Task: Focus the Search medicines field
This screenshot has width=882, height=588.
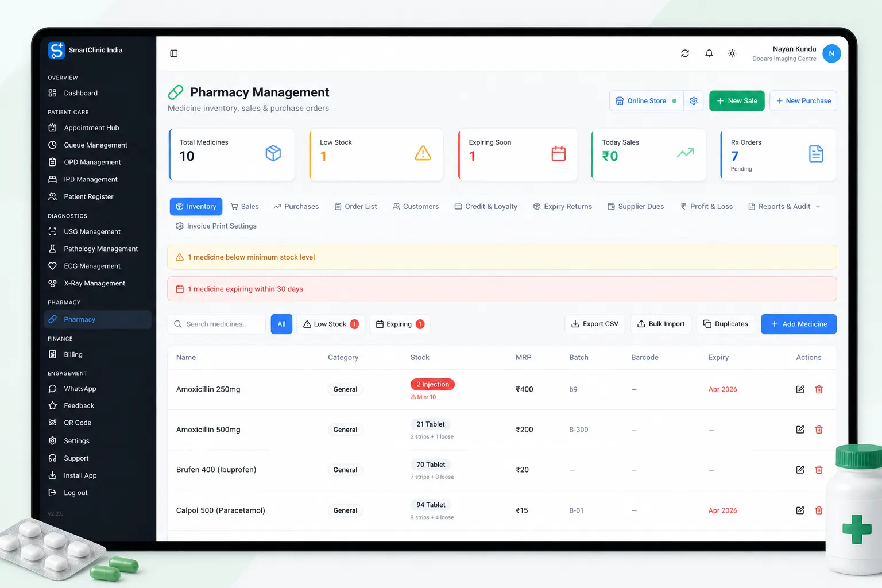Action: (x=216, y=324)
